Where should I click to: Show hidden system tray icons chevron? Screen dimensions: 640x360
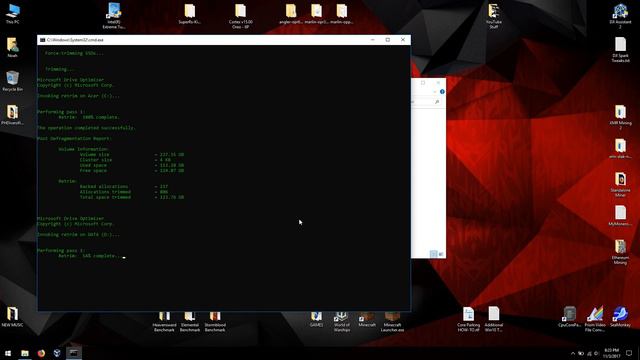573,353
